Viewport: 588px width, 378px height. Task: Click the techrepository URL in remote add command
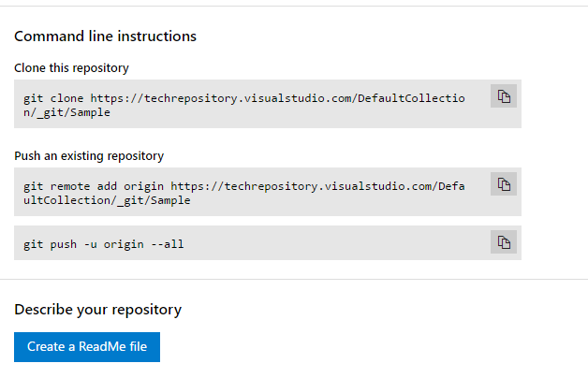point(318,185)
